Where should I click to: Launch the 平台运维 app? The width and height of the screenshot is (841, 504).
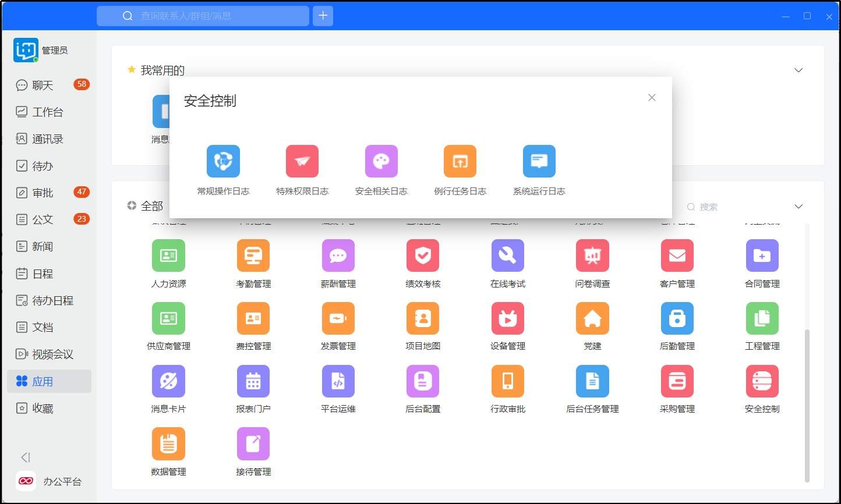338,382
